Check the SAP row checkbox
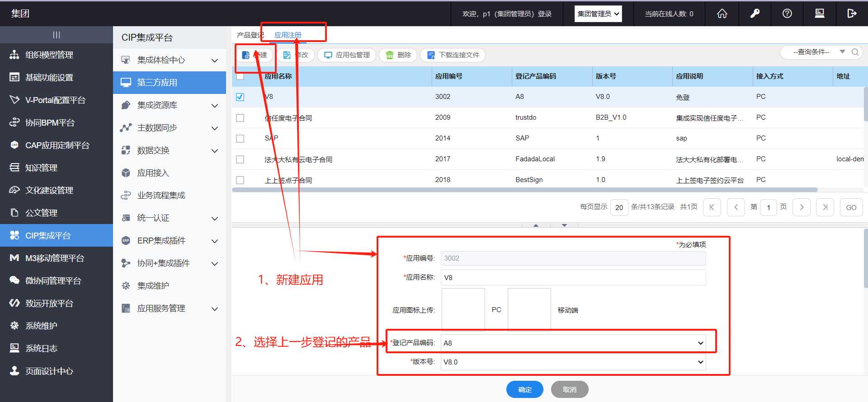 coord(240,139)
